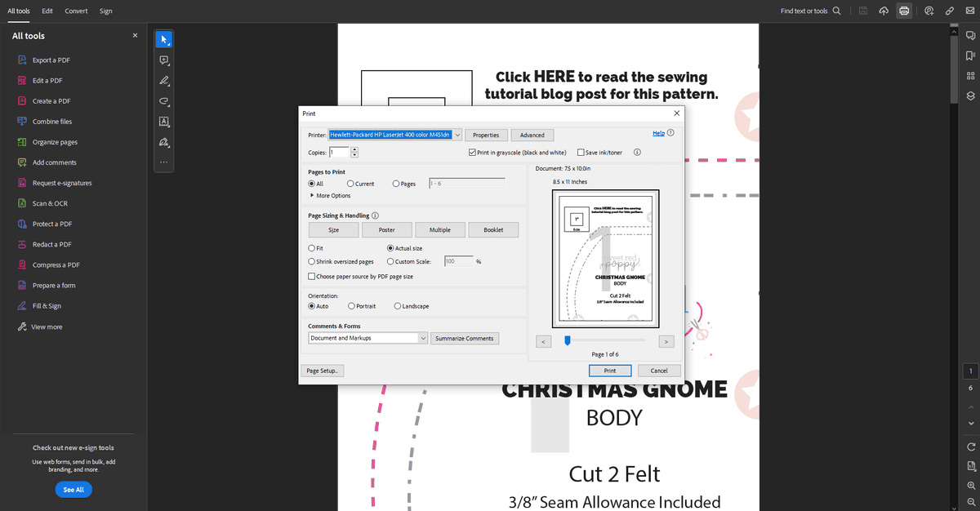Launch the Scan & OCR tool

(x=50, y=203)
